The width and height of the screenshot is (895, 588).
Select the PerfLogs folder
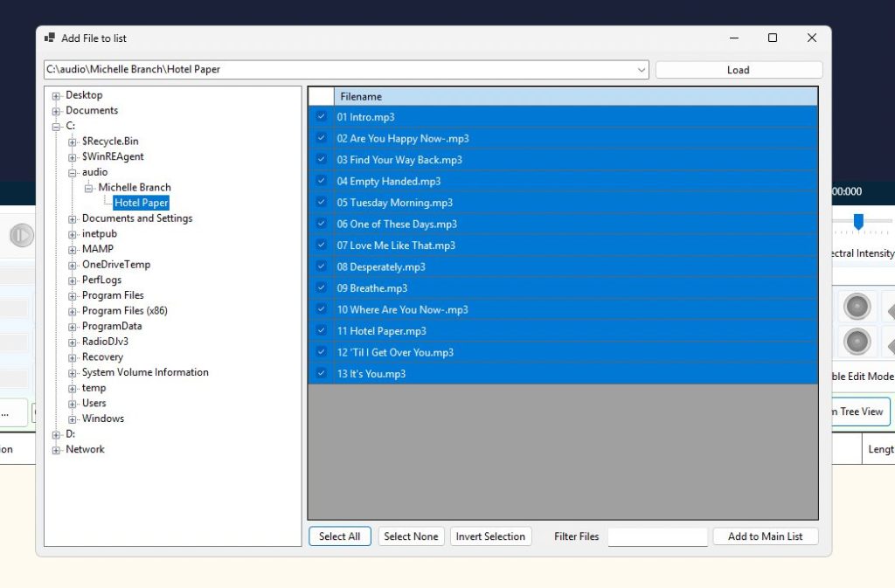(101, 280)
